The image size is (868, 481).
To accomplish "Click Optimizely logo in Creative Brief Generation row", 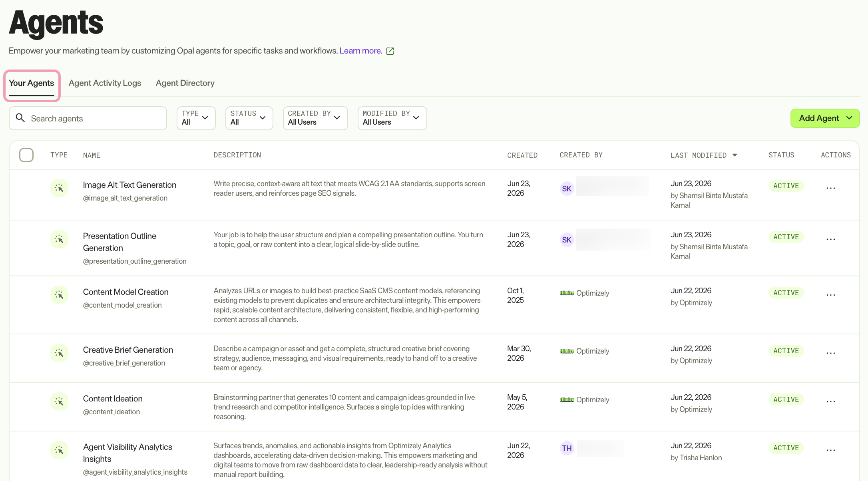I will pos(567,351).
